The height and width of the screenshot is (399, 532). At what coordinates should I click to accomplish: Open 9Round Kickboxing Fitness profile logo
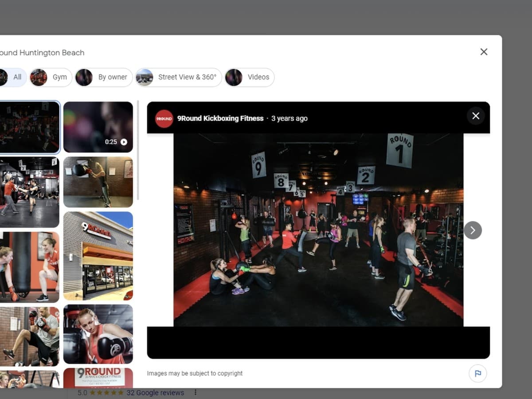(x=164, y=118)
